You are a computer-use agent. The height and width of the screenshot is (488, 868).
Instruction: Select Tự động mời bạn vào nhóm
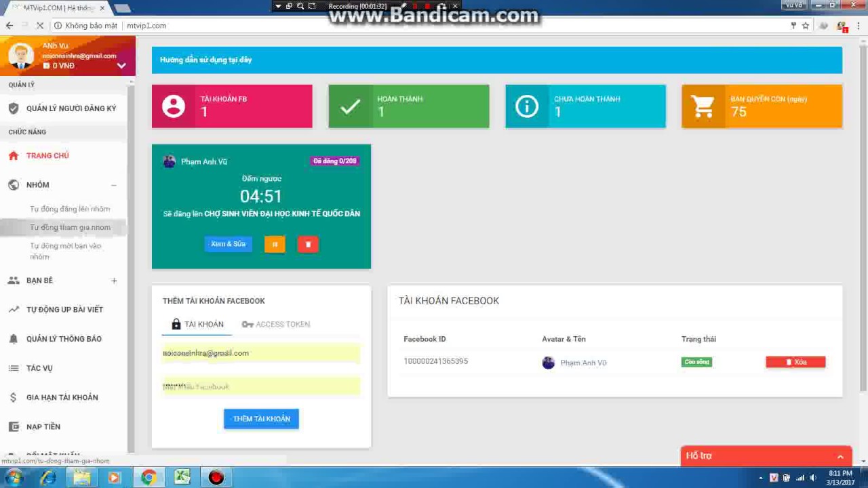[66, 251]
